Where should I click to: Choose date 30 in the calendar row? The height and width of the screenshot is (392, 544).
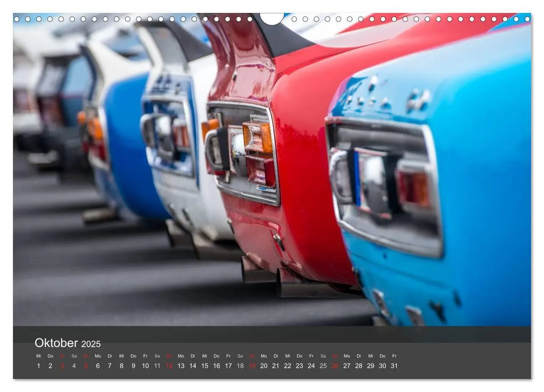tap(383, 366)
